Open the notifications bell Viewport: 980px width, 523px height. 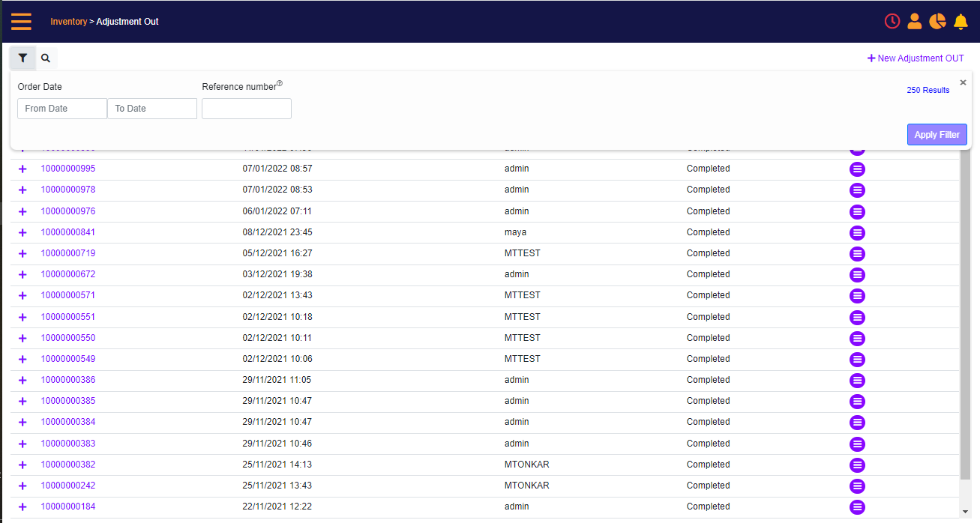point(961,22)
